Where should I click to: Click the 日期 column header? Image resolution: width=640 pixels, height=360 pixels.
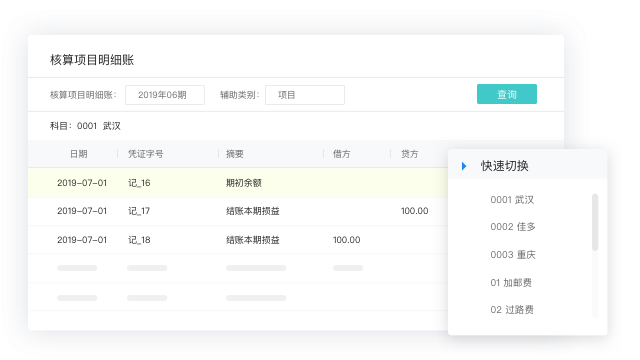pos(78,154)
